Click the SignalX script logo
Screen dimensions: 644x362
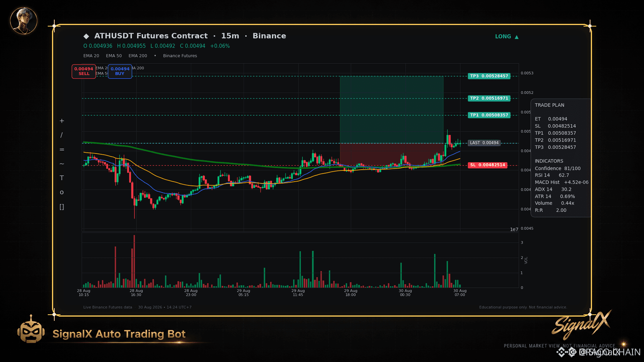(582, 324)
